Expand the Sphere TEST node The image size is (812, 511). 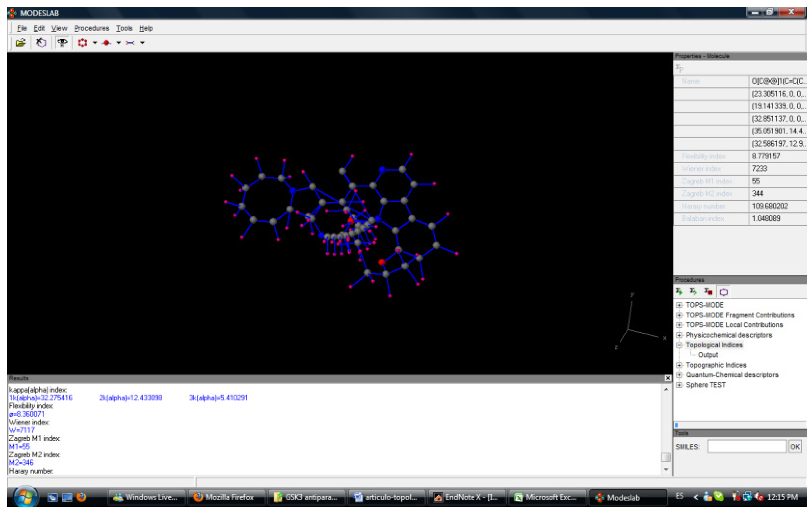[679, 385]
